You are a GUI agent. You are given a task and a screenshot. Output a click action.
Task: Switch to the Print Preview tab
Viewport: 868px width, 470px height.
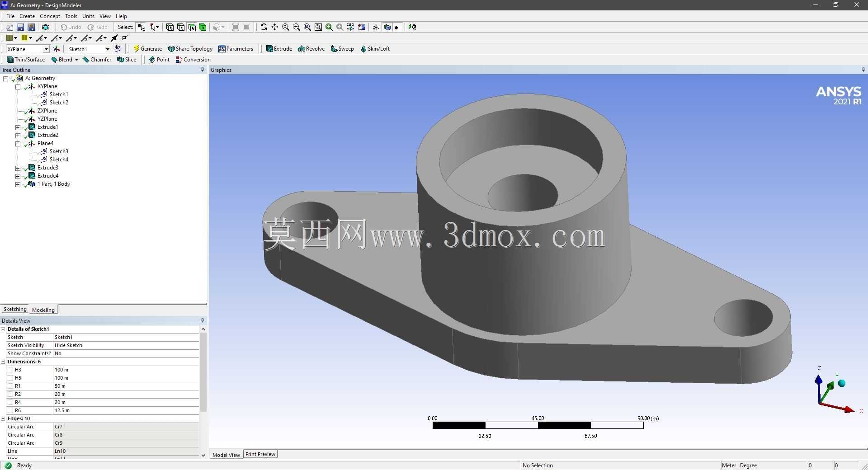(260, 454)
